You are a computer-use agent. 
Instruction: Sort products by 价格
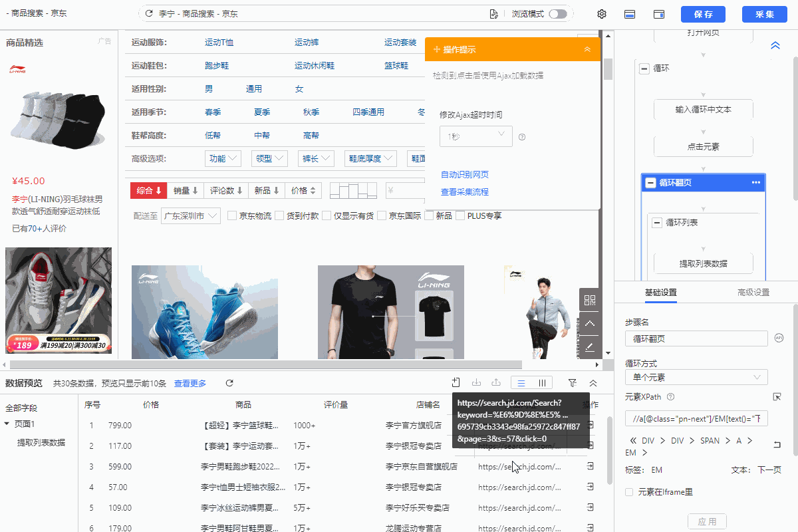[x=304, y=190]
